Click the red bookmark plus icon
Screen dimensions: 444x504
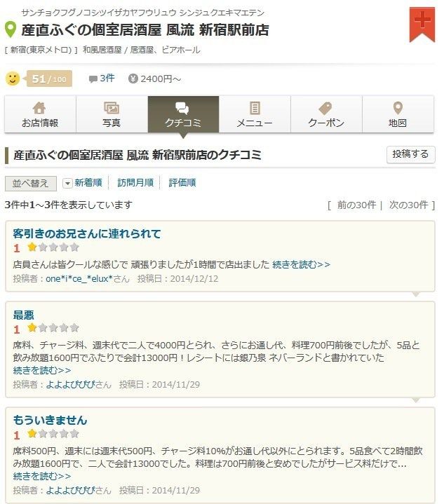pyautogui.click(x=422, y=24)
